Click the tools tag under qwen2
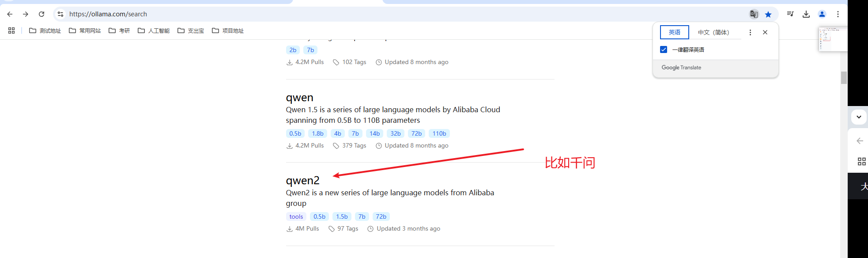868x258 pixels. [x=296, y=216]
